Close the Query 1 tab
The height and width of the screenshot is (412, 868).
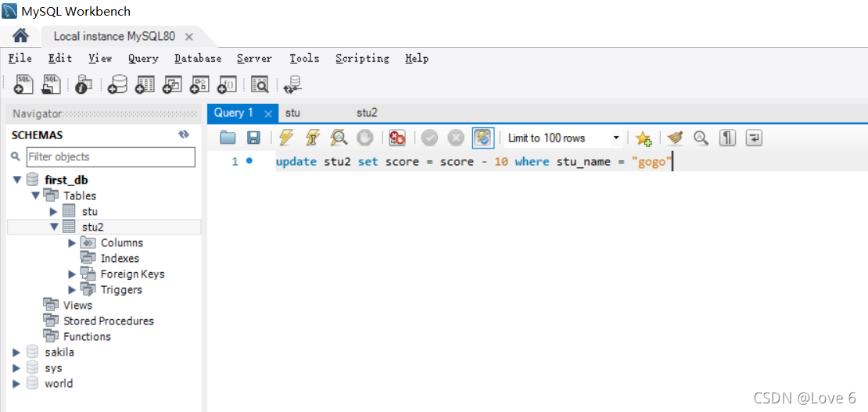[x=268, y=114]
